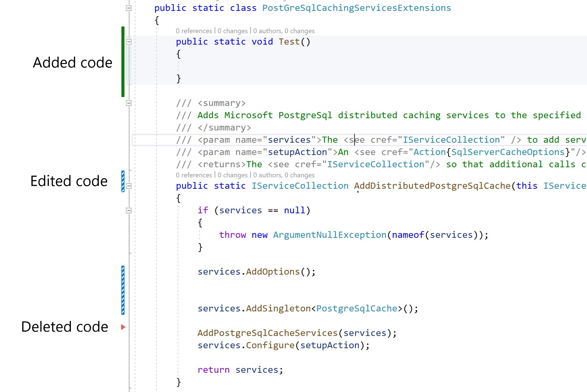Click the red deleted-code triangle marker
This screenshot has width=587, height=392.
(123, 327)
